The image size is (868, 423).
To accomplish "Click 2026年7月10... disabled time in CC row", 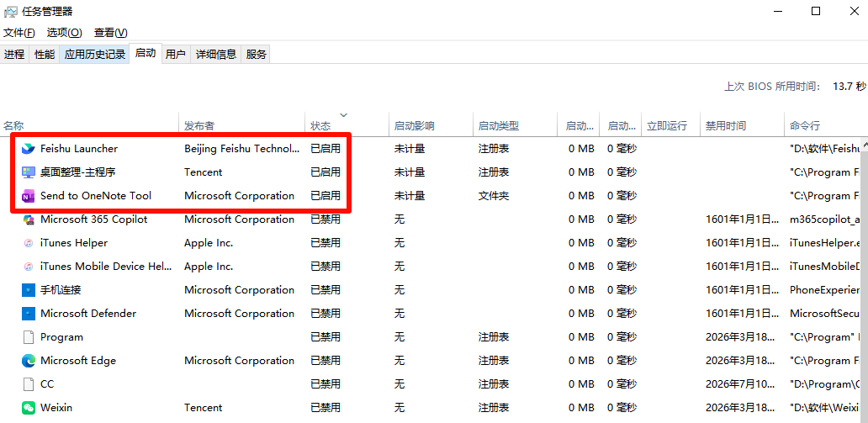I will pyautogui.click(x=740, y=383).
